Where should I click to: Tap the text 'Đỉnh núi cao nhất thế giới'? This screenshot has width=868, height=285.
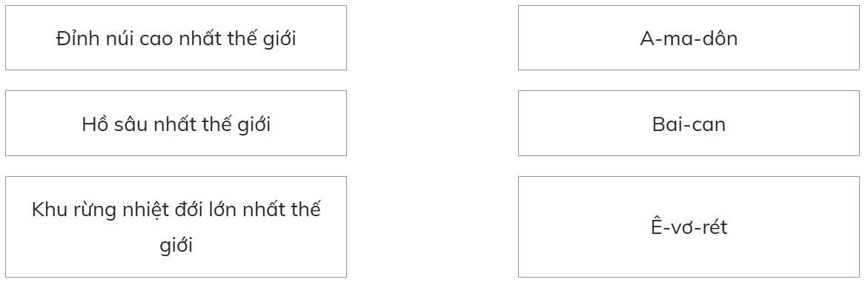coord(176,38)
